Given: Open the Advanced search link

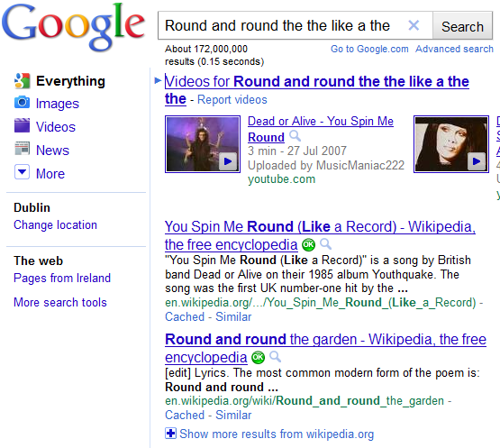Looking at the screenshot, I should click(x=454, y=49).
